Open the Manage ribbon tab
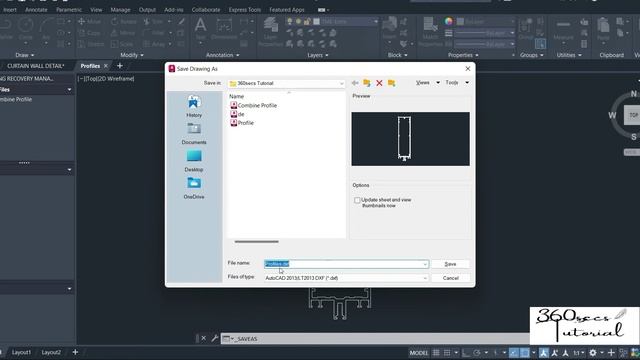This screenshot has width=640, height=360. 120,9
